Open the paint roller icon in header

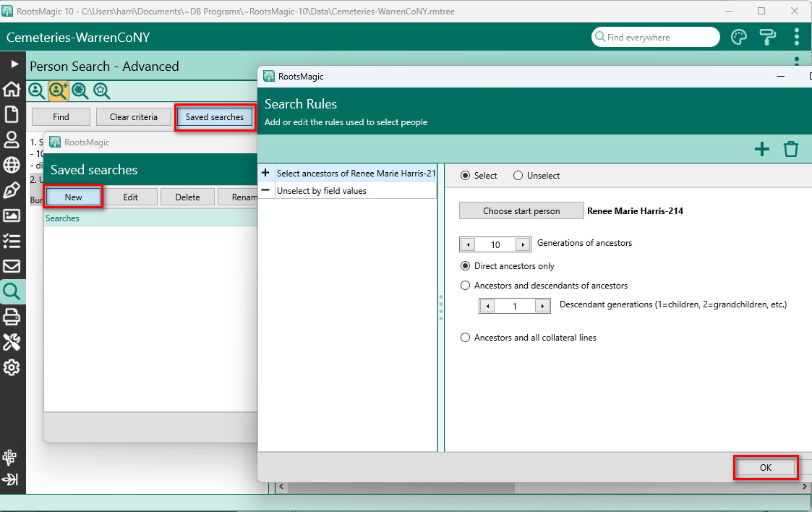pos(767,38)
